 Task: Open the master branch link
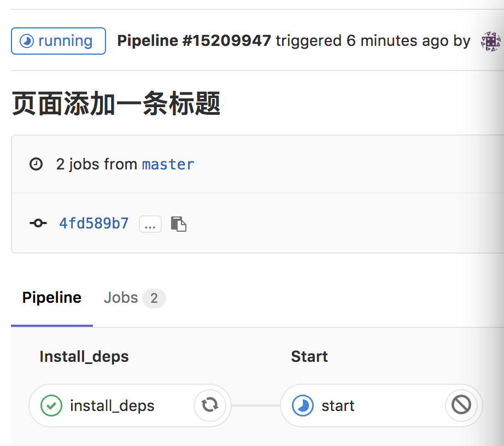coord(168,164)
